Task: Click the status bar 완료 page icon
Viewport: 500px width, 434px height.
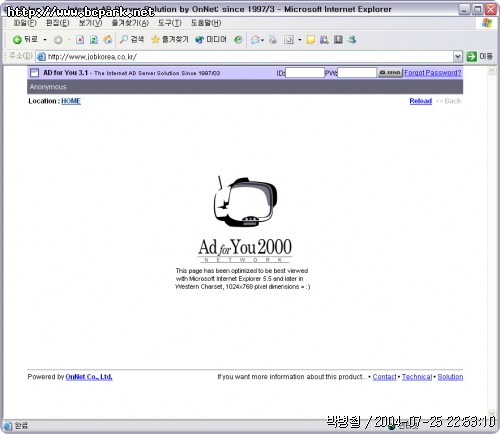Action: coord(8,426)
